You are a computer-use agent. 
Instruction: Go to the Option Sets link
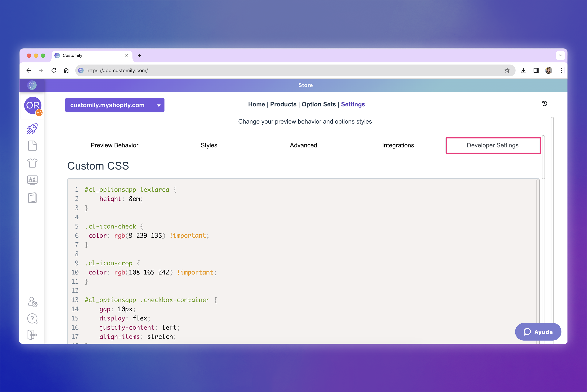(x=319, y=104)
